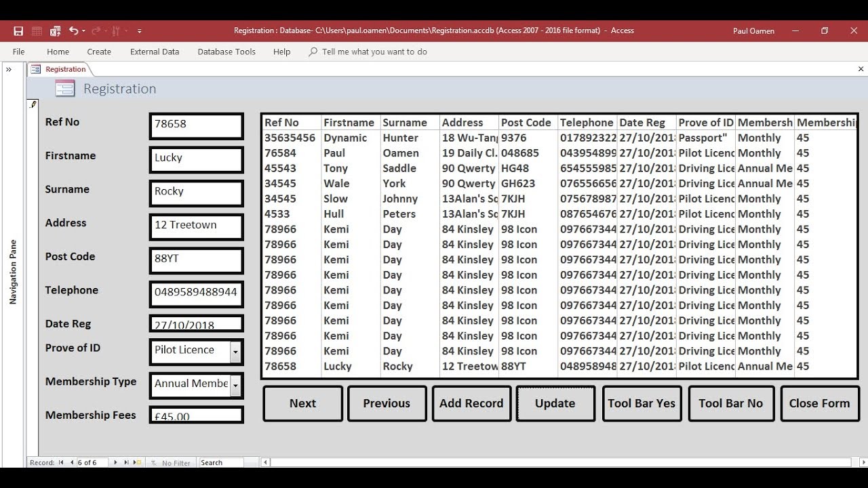Select the list row with Ref No 35635456
868x488 pixels.
point(559,138)
